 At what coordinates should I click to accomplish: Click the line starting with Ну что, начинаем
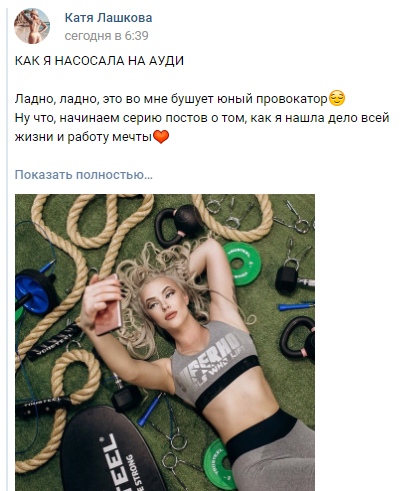point(202,118)
